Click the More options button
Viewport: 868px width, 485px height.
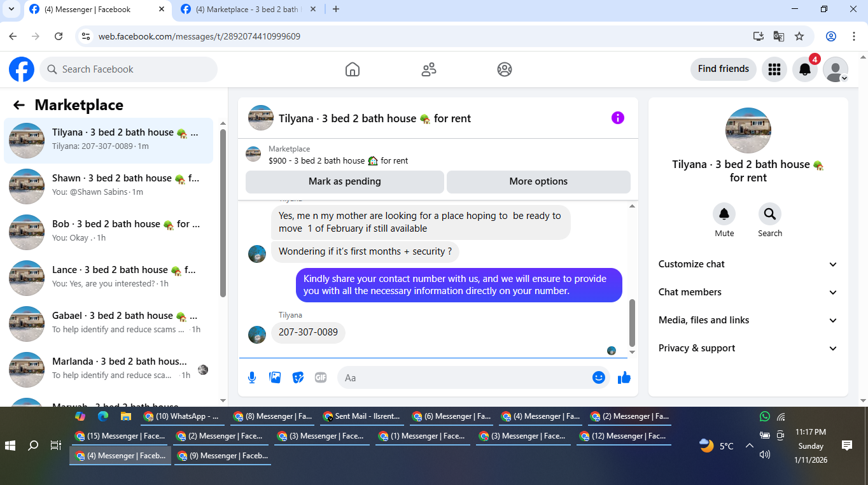(x=538, y=181)
